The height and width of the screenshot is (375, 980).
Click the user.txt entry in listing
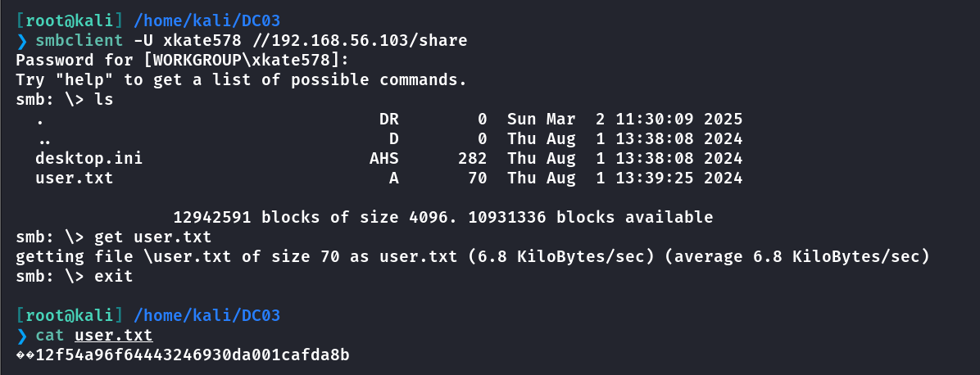pos(75,178)
